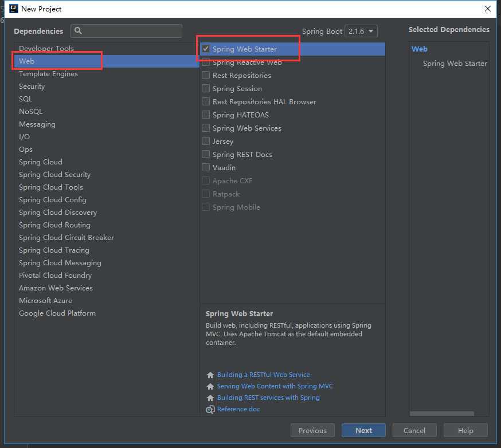The height and width of the screenshot is (448, 501).
Task: Click the IntelliJ IDEA logo in title bar
Action: click(x=14, y=9)
